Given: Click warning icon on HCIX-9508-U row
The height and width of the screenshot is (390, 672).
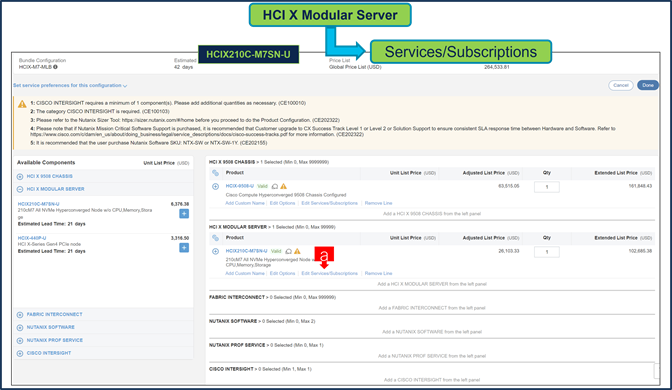Looking at the screenshot, I should 284,186.
